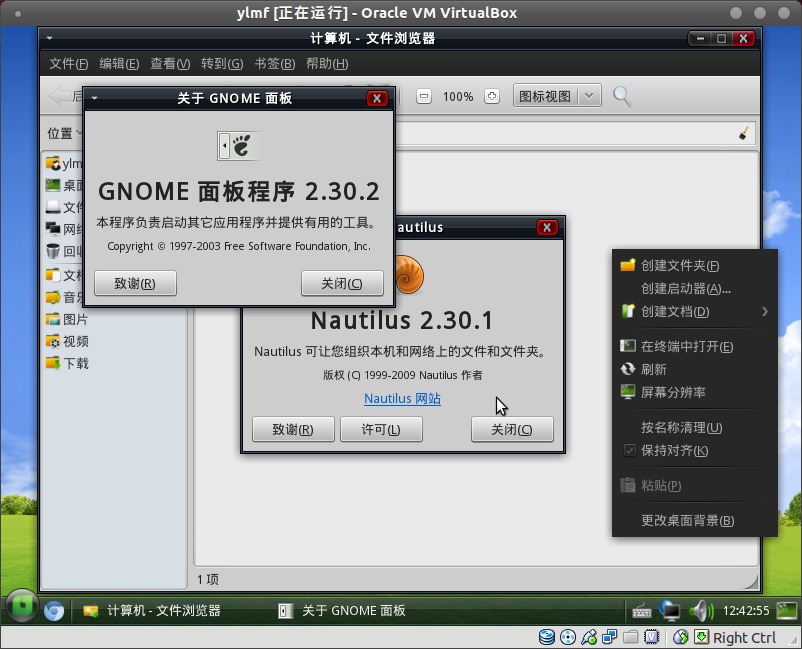Click the VirtualBox optical disc status icon
Image resolution: width=802 pixels, height=649 pixels.
tap(568, 637)
